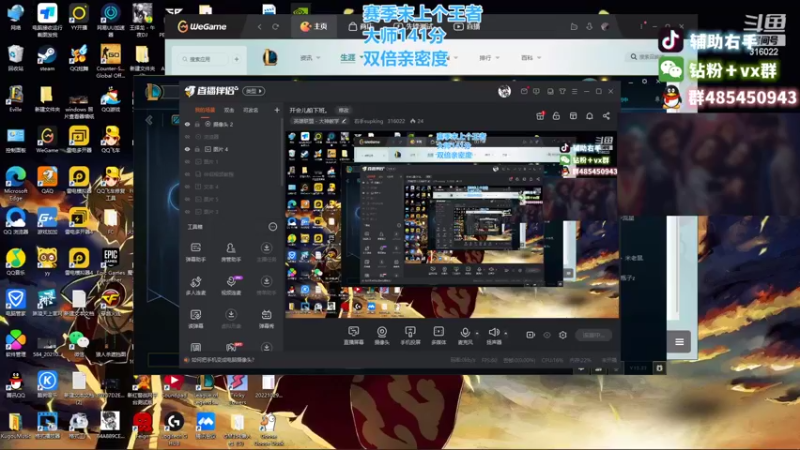The image size is (800, 450).
Task: Open WeGame 商店 store tab
Action: pos(361,27)
